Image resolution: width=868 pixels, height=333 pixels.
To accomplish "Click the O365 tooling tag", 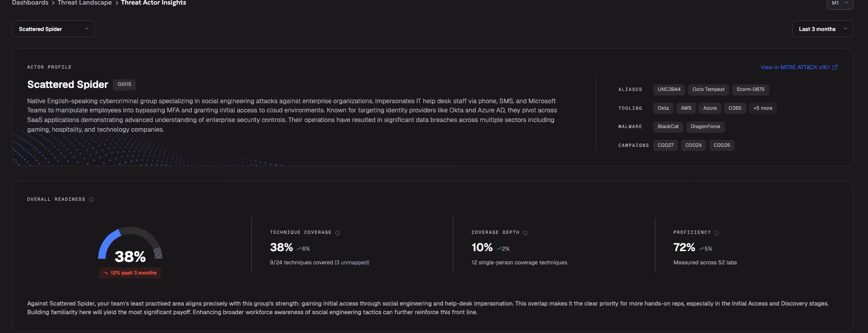I will click(x=735, y=108).
